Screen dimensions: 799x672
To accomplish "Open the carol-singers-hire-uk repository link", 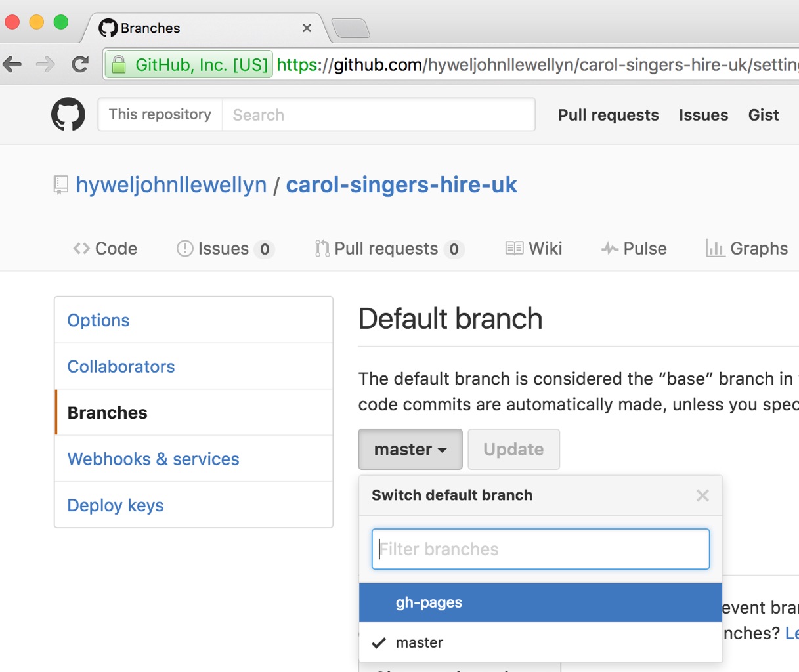I will [402, 185].
